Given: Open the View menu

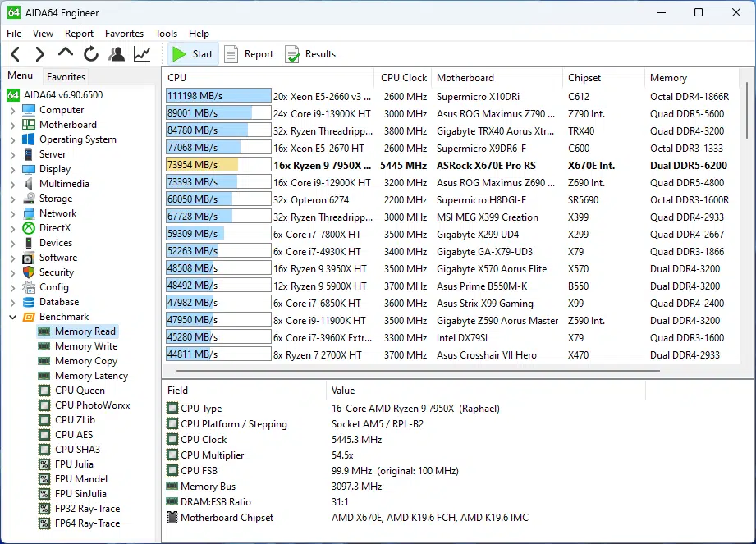Looking at the screenshot, I should (x=43, y=34).
